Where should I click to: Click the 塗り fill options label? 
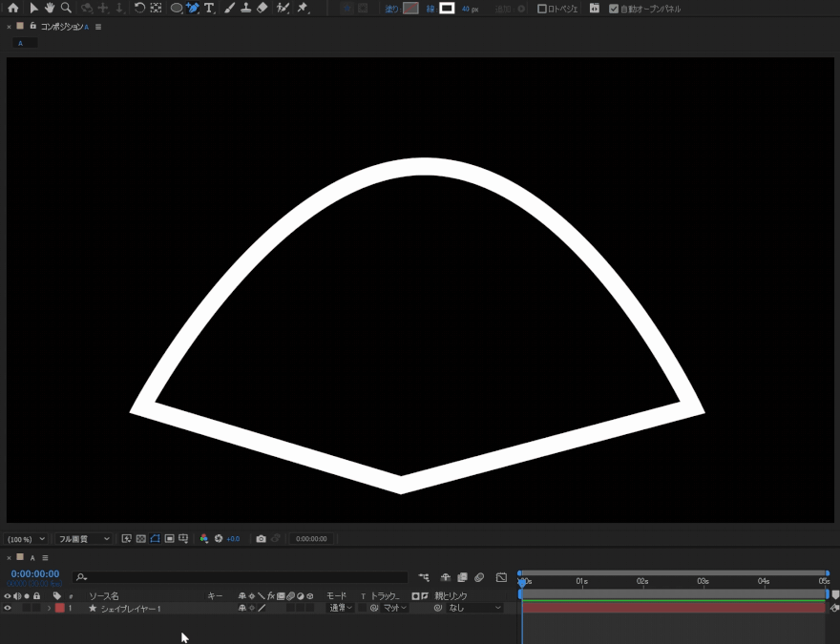tap(391, 9)
